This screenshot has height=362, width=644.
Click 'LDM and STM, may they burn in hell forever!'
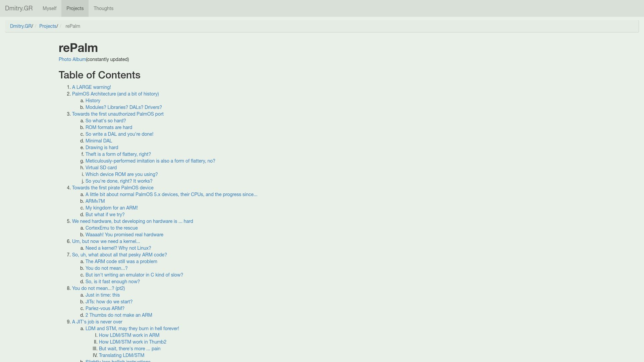(x=132, y=328)
